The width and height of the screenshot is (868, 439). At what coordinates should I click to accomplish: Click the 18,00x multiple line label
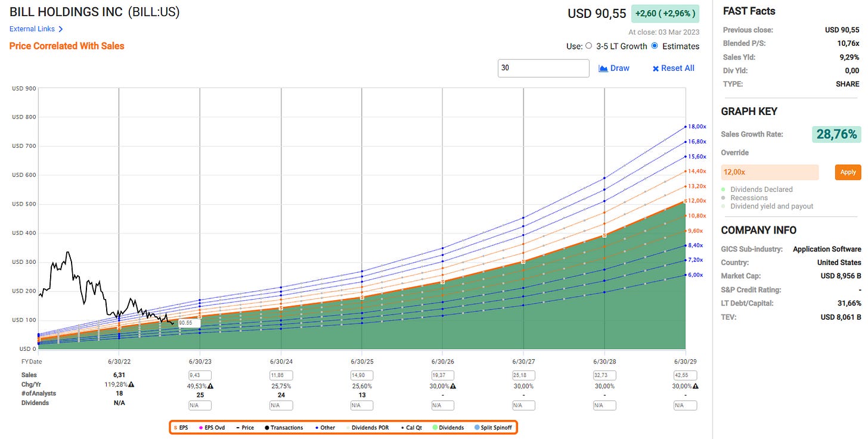[x=697, y=127]
